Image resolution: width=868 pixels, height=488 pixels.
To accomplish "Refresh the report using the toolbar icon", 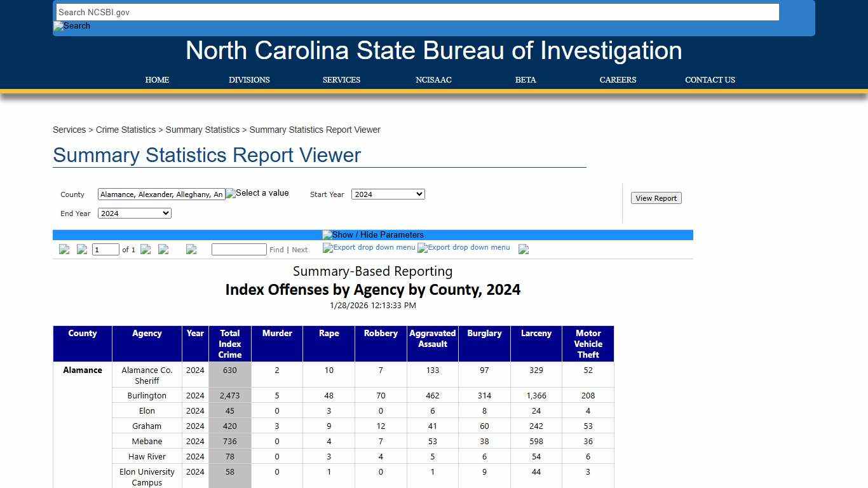I will (x=191, y=249).
